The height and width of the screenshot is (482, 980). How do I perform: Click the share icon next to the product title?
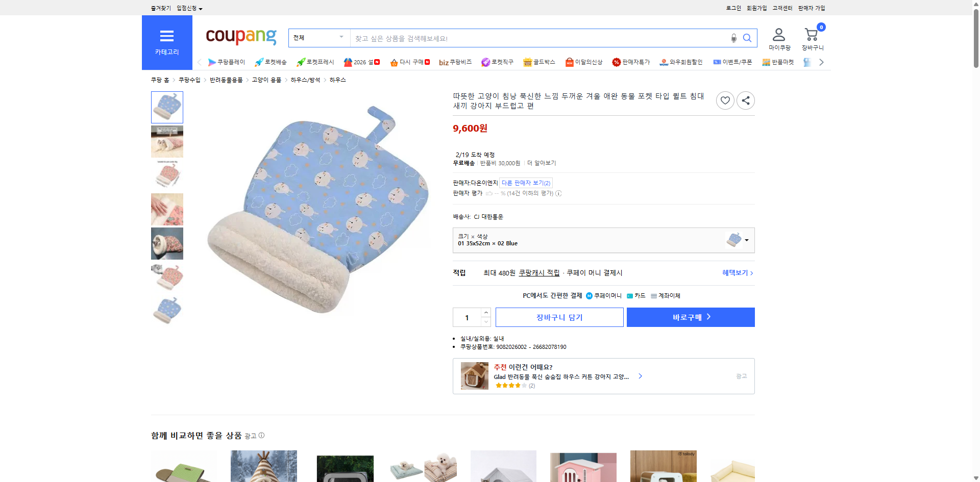[745, 100]
